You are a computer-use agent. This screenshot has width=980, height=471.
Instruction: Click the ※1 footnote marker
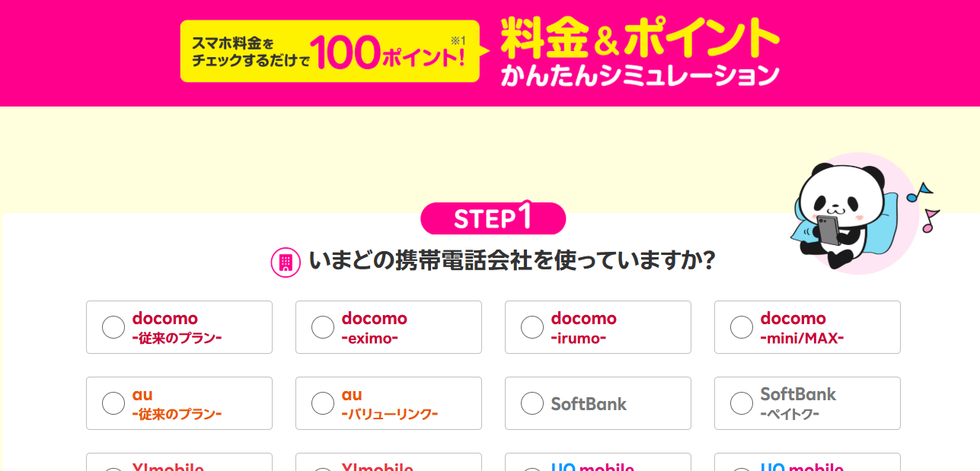[458, 40]
